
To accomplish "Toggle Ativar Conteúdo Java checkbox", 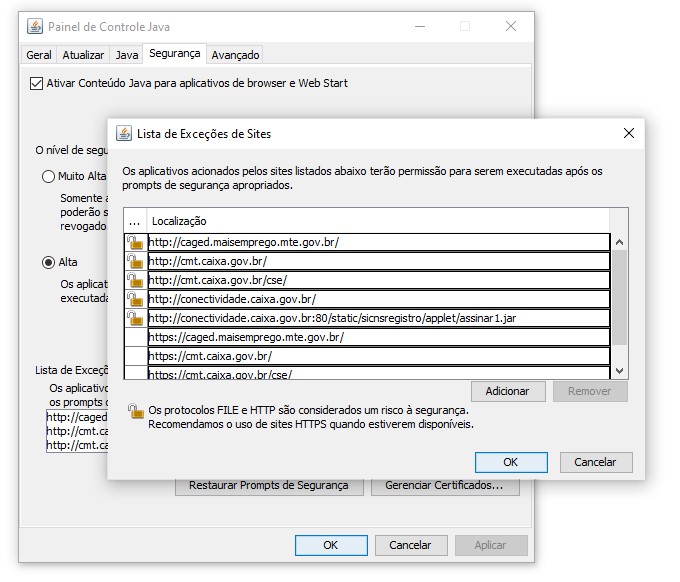I will pos(36,83).
